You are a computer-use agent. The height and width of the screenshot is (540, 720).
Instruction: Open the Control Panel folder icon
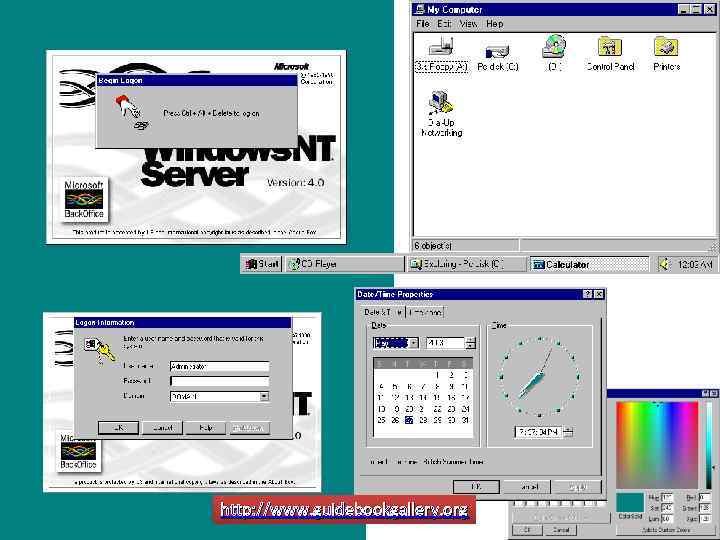pos(610,54)
